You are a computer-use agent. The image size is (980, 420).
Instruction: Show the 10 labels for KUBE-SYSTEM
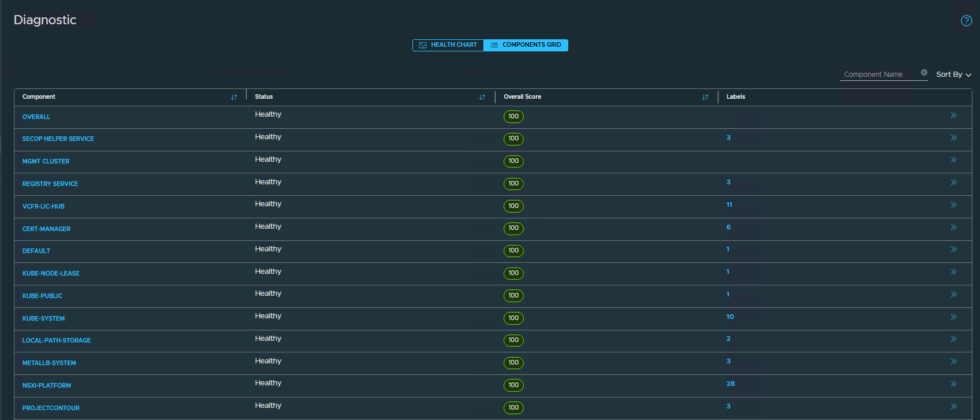[x=730, y=317]
